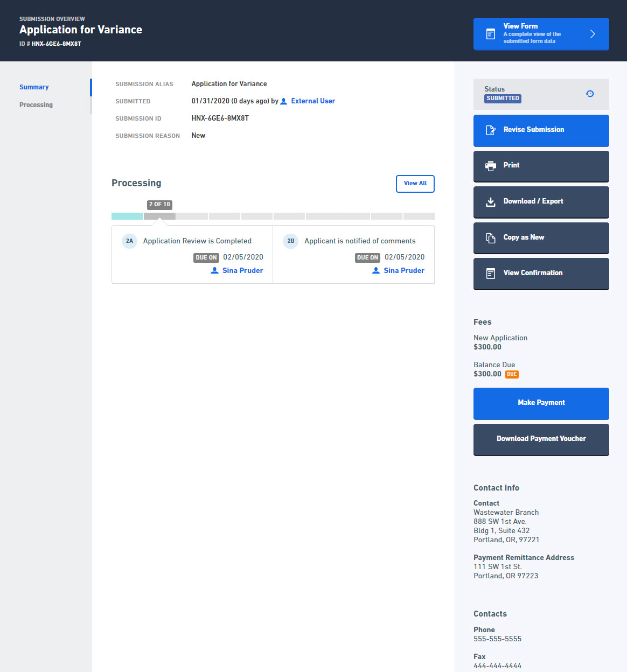
Task: Open the View Form button
Action: pos(541,34)
